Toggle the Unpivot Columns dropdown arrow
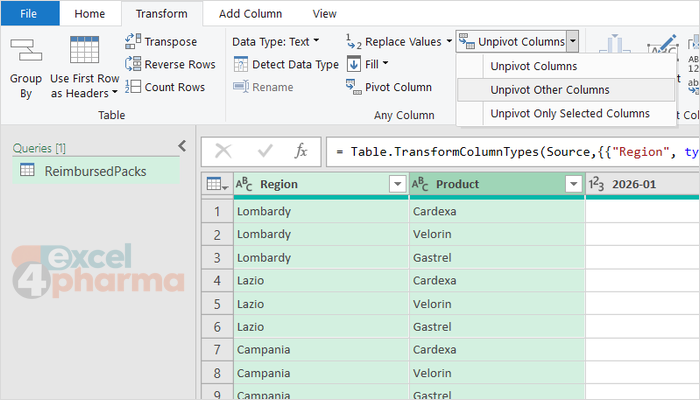700x400 pixels. coord(573,42)
